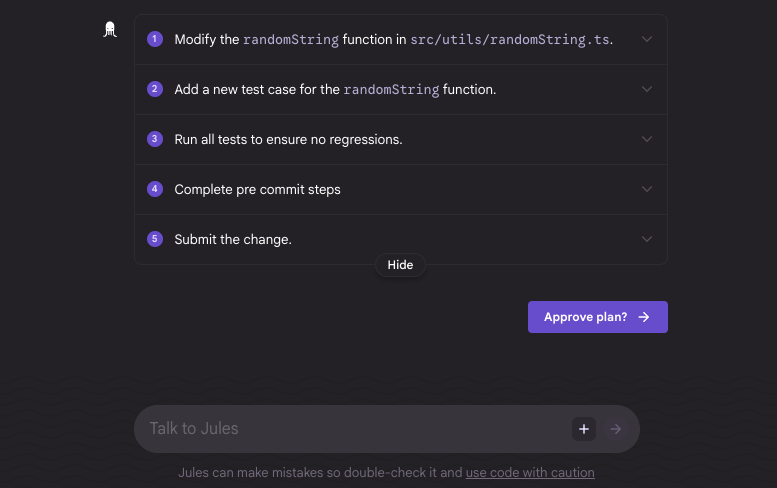This screenshot has height=488, width=777.
Task: Click the step 3 number badge
Action: (x=155, y=139)
